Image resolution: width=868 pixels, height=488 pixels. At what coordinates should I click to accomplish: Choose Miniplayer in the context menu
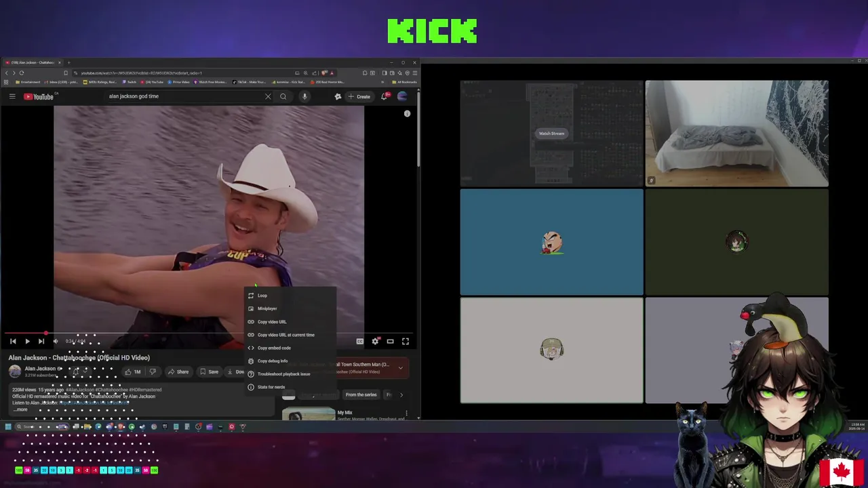point(290,308)
